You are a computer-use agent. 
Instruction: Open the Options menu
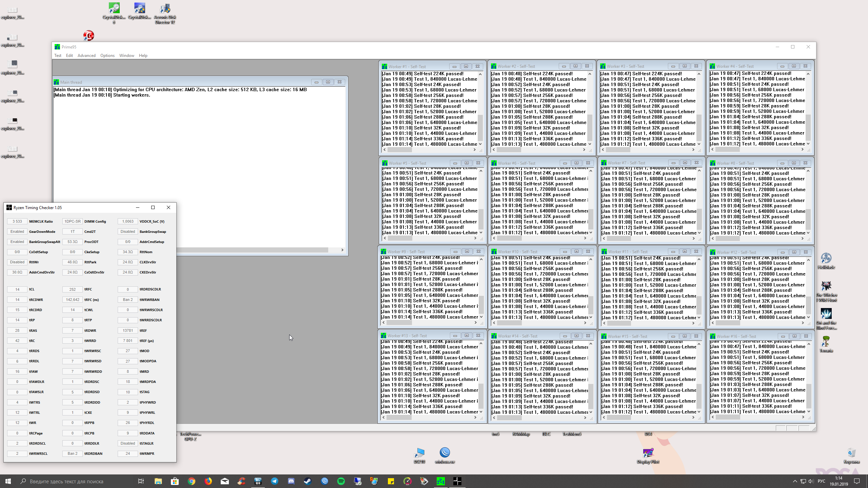(x=107, y=56)
